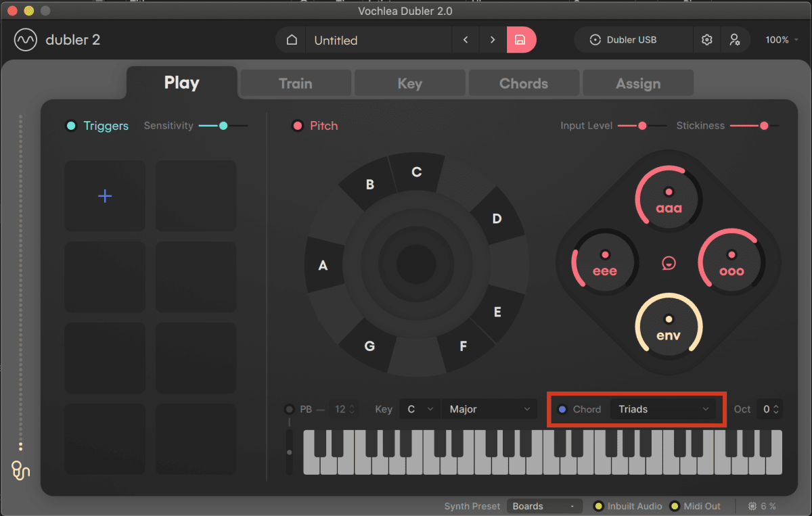Click the smiley vowel icon between sound pads

[669, 263]
